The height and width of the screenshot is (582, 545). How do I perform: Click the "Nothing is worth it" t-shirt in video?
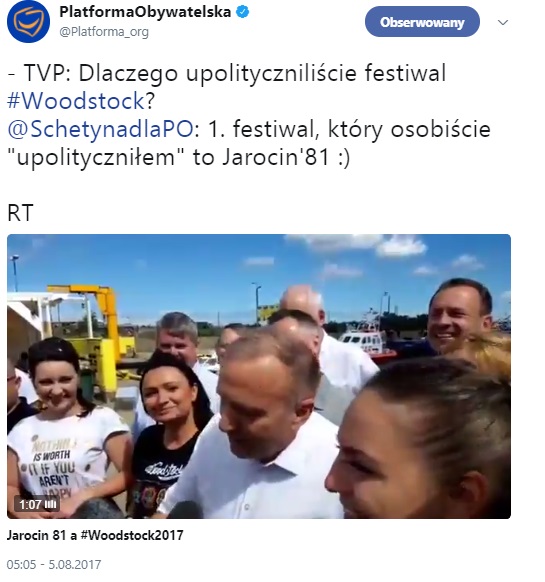point(59,460)
